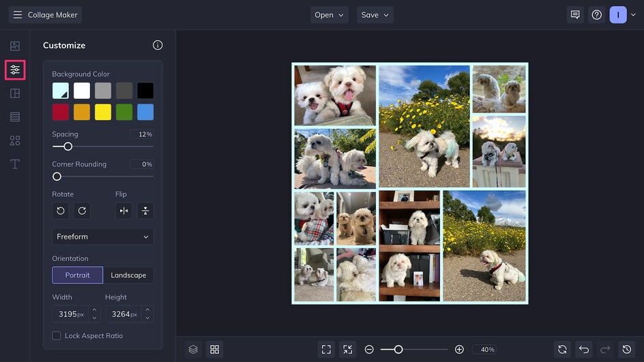This screenshot has height=362, width=644.
Task: Click the Collage Maker title
Action: pyautogui.click(x=53, y=15)
